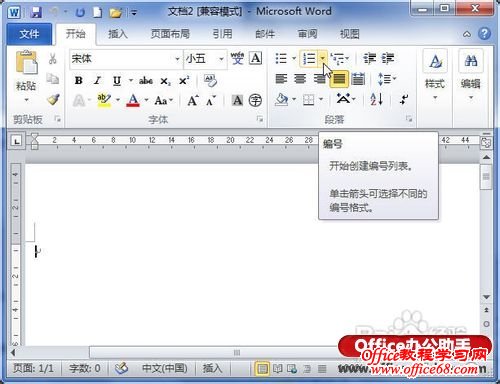Apply distributed alignment
The image size is (500, 384).
tap(358, 79)
